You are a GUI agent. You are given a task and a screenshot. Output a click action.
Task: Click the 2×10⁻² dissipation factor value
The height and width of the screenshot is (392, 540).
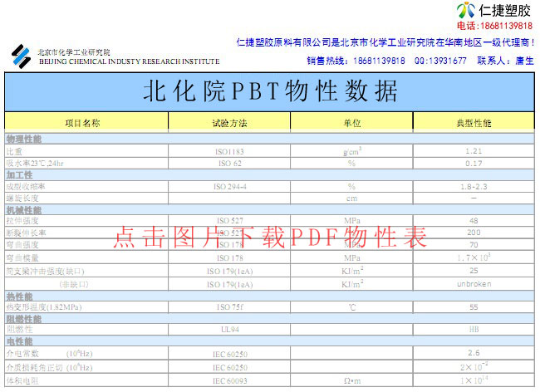474,366
